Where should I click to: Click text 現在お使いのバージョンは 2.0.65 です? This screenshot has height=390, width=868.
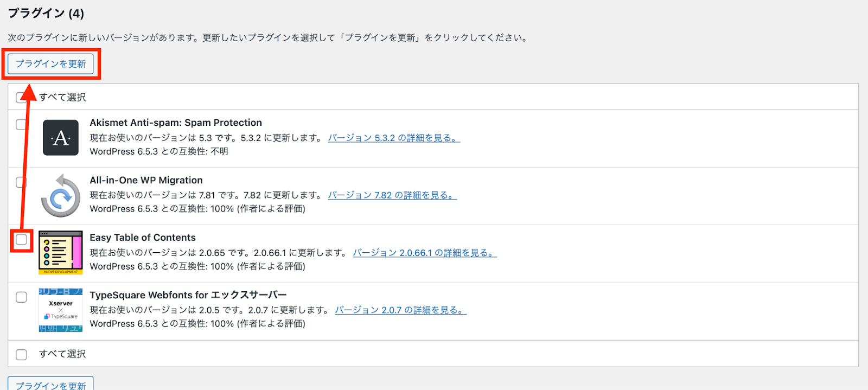(169, 253)
